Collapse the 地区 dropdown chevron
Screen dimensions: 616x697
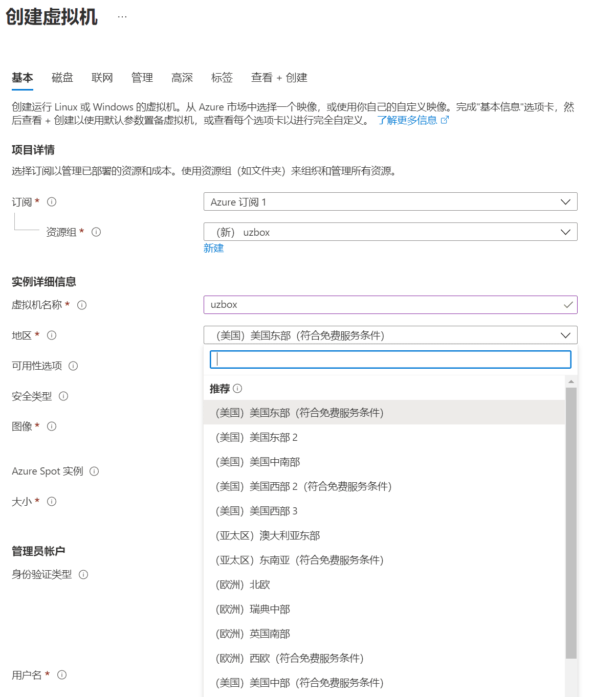[x=565, y=335]
